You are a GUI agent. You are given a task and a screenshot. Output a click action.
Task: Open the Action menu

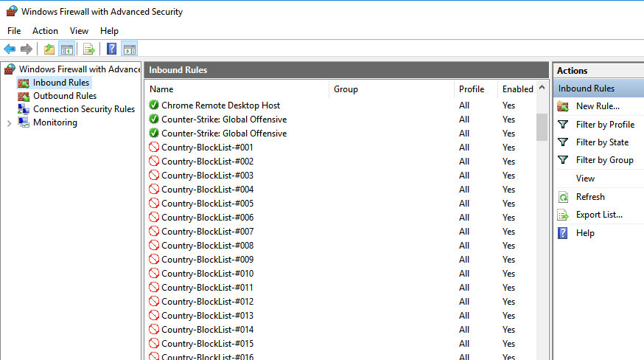pos(45,31)
